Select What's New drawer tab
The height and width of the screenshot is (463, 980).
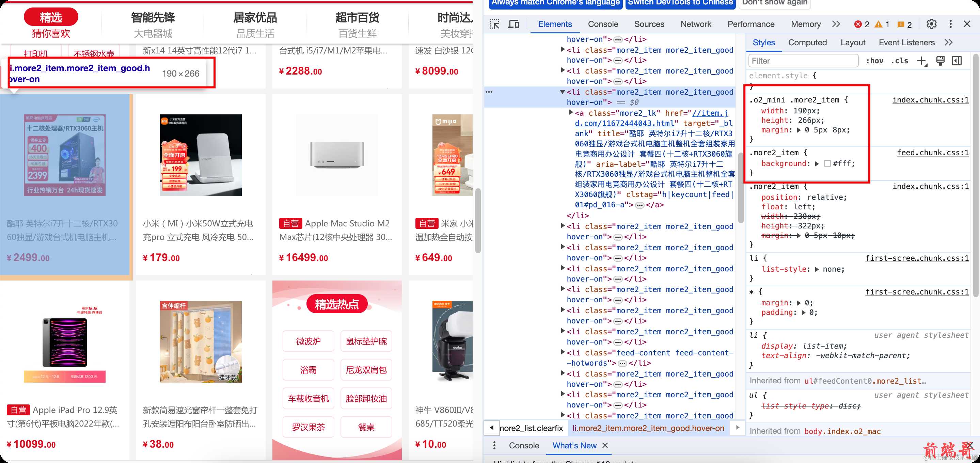click(x=574, y=446)
